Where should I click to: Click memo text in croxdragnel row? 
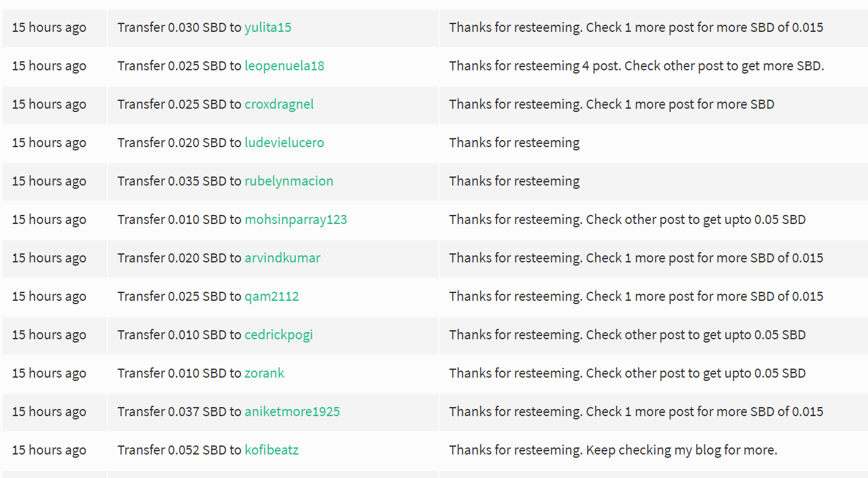click(611, 104)
